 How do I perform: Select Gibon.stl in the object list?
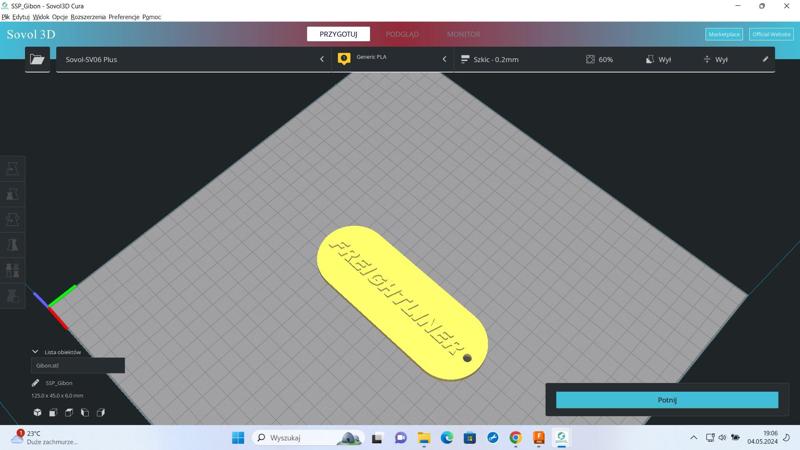click(x=78, y=365)
